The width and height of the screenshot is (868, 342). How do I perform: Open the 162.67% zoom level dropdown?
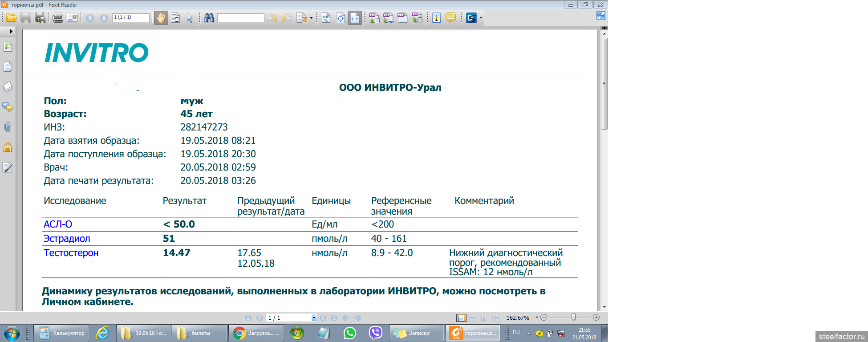(537, 318)
